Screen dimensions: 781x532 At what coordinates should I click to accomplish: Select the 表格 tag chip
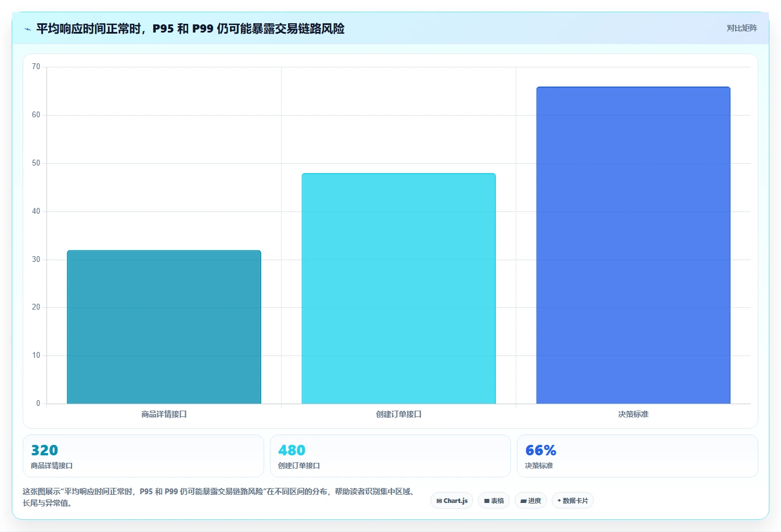click(x=494, y=501)
